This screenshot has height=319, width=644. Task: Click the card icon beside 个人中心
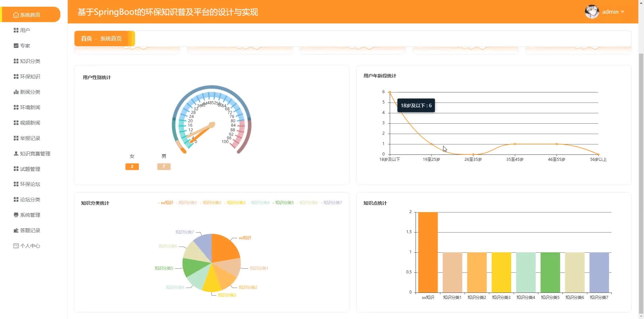16,246
